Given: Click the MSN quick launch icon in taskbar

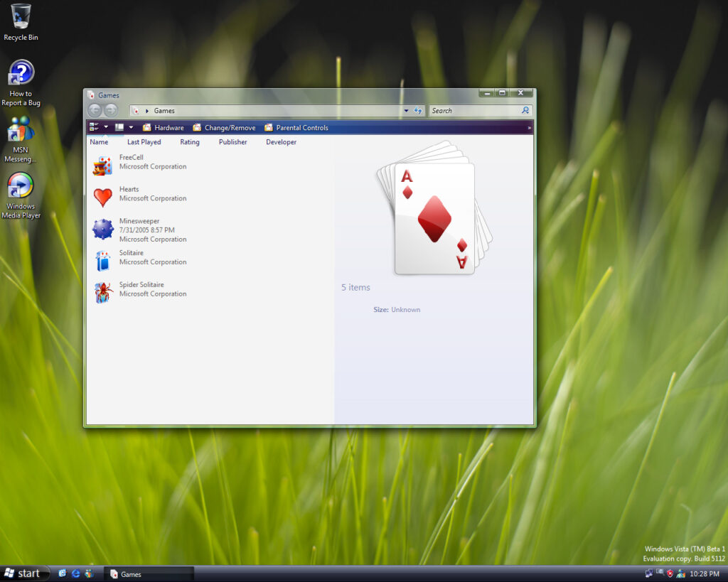Looking at the screenshot, I should coord(89,573).
